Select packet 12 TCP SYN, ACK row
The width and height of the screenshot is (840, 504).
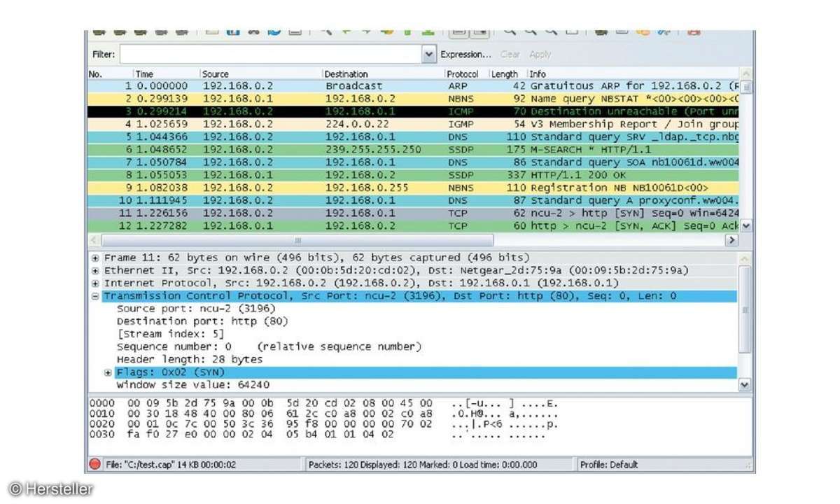click(413, 225)
